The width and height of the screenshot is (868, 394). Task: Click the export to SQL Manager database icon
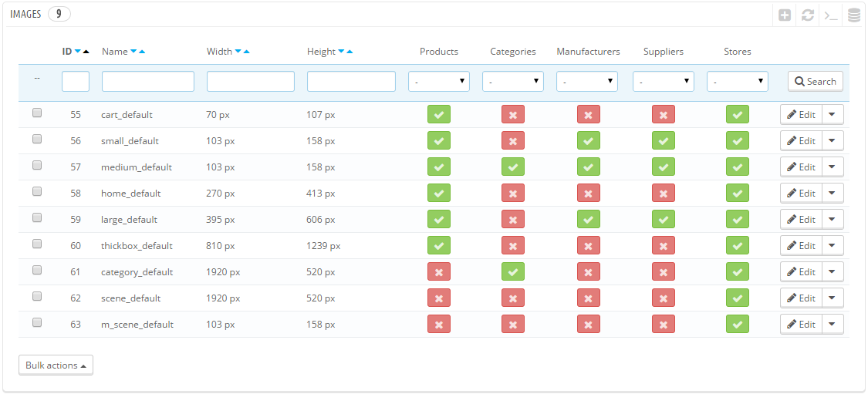pyautogui.click(x=853, y=15)
